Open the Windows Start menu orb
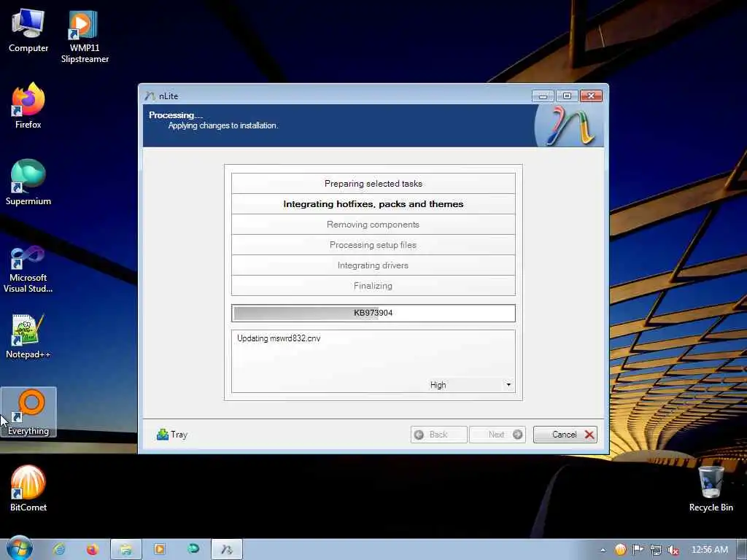Screen dimensions: 747x560 (x=19, y=548)
